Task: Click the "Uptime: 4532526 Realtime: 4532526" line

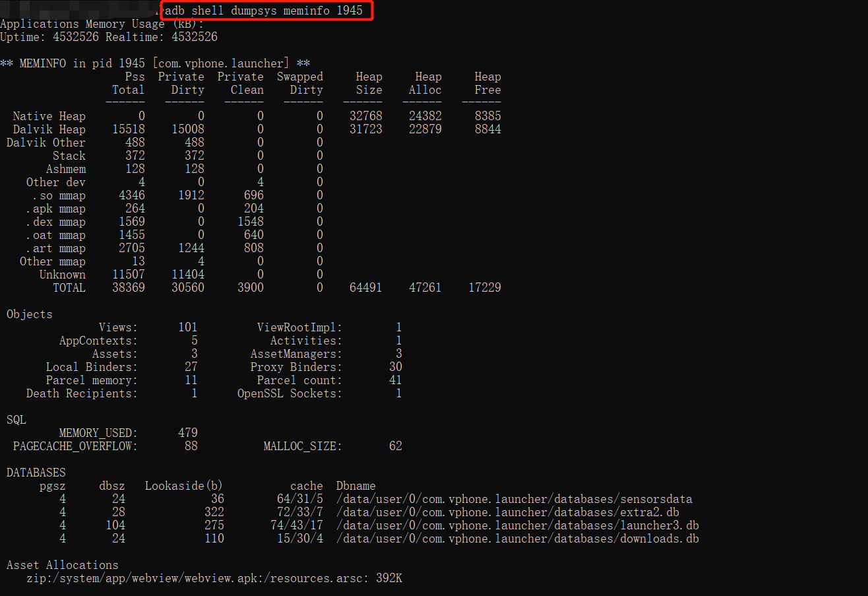Action: click(x=109, y=37)
